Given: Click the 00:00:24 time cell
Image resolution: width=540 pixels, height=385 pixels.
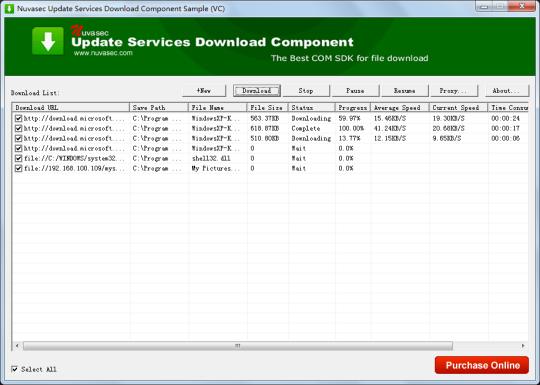Looking at the screenshot, I should 505,118.
